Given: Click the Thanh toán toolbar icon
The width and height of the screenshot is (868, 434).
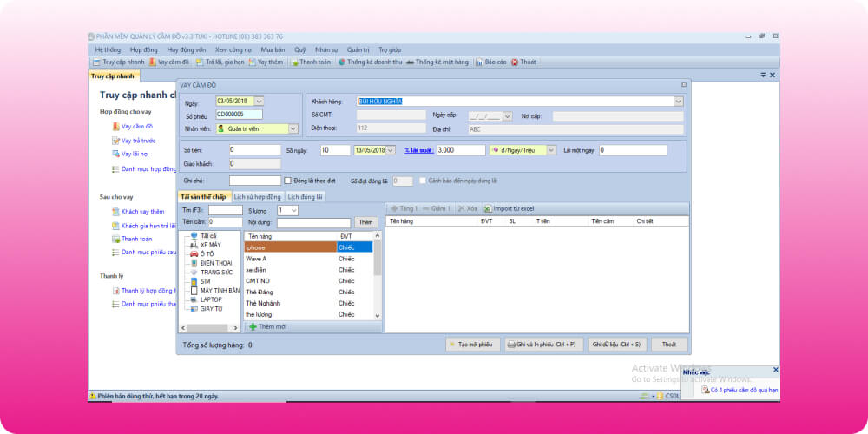Looking at the screenshot, I should pyautogui.click(x=296, y=62).
